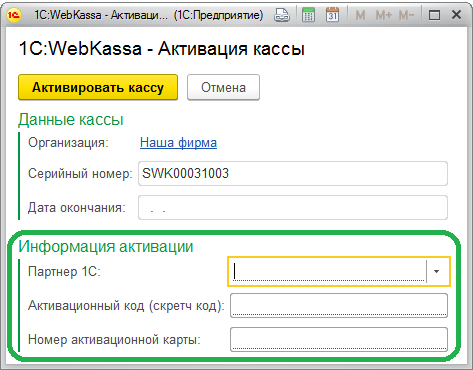
Task: Click the print preview icon in title bar
Action: click(282, 15)
